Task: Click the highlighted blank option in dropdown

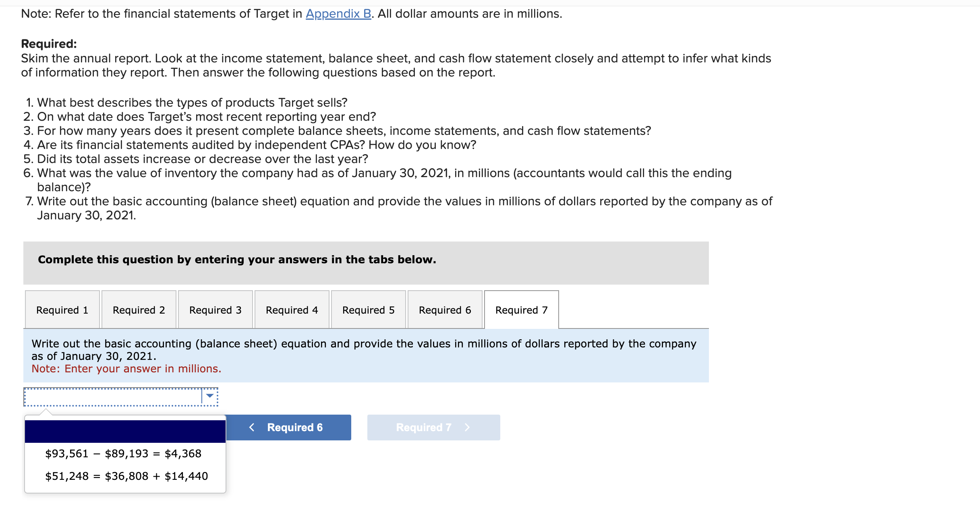Action: [x=125, y=430]
